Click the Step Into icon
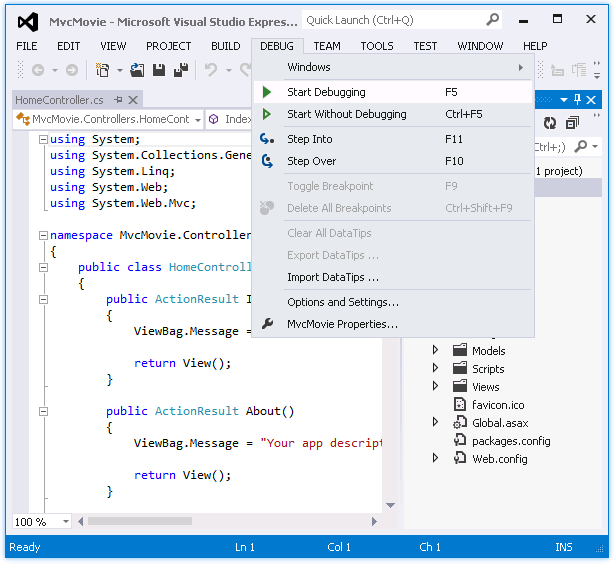Image resolution: width=614 pixels, height=564 pixels. (x=267, y=139)
